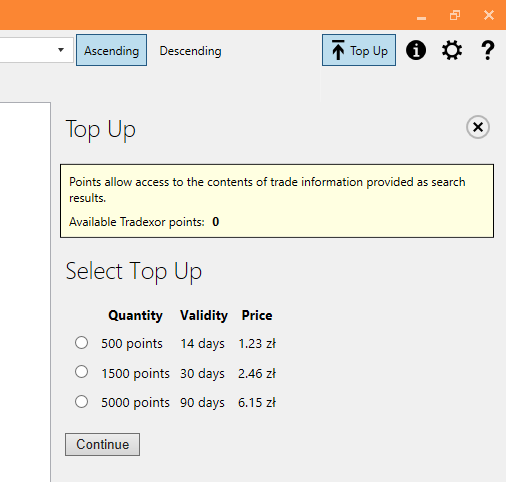Click the 2.46 zł price label
Image resolution: width=506 pixels, height=482 pixels.
(257, 374)
